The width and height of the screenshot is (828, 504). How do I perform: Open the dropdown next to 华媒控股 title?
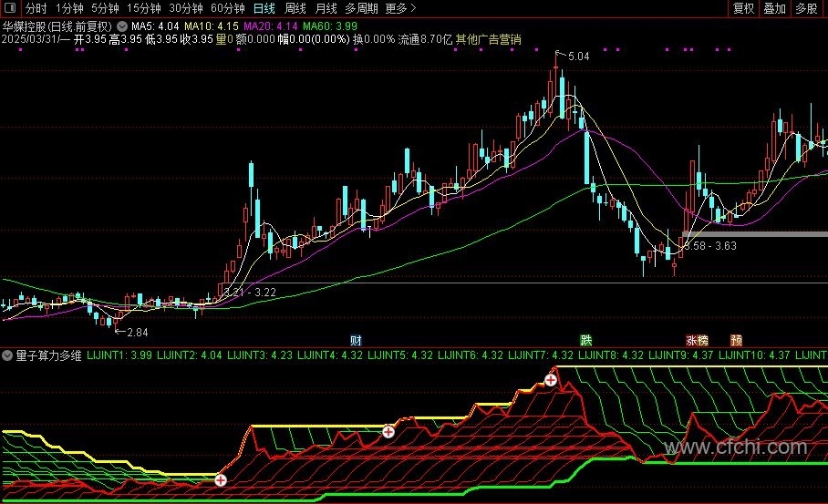pyautogui.click(x=122, y=26)
